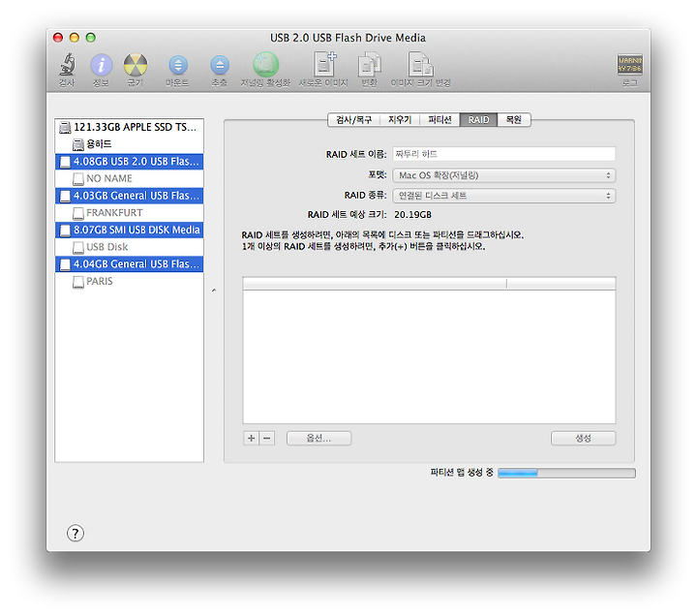
Task: Select the 4.08GB USB 2.0 USB Flash disk
Action: (130, 162)
